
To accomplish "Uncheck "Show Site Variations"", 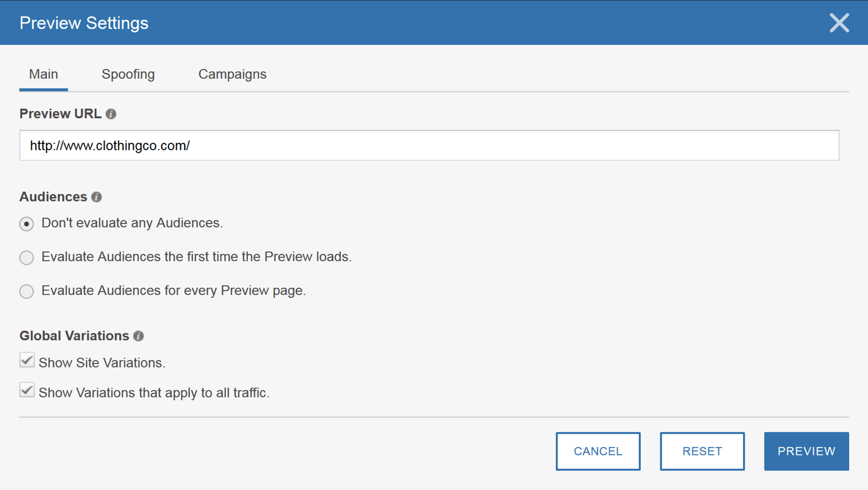I will [x=26, y=360].
